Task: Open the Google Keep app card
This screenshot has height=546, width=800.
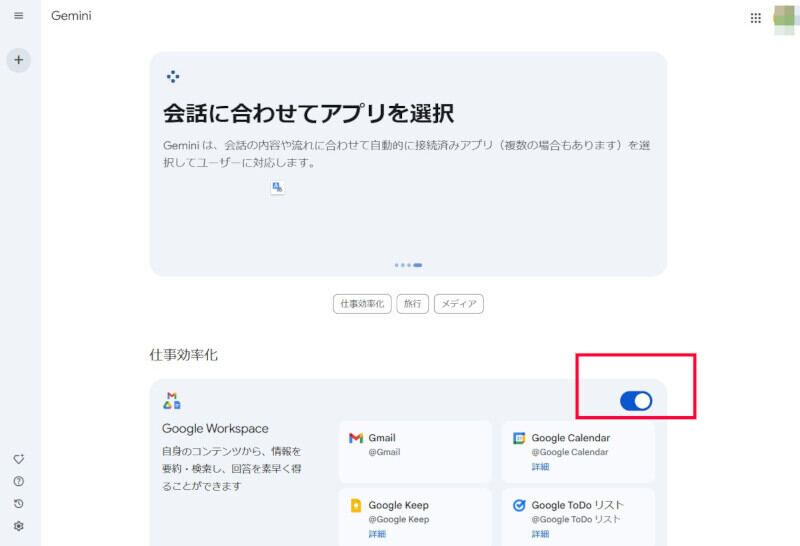Action: point(415,517)
